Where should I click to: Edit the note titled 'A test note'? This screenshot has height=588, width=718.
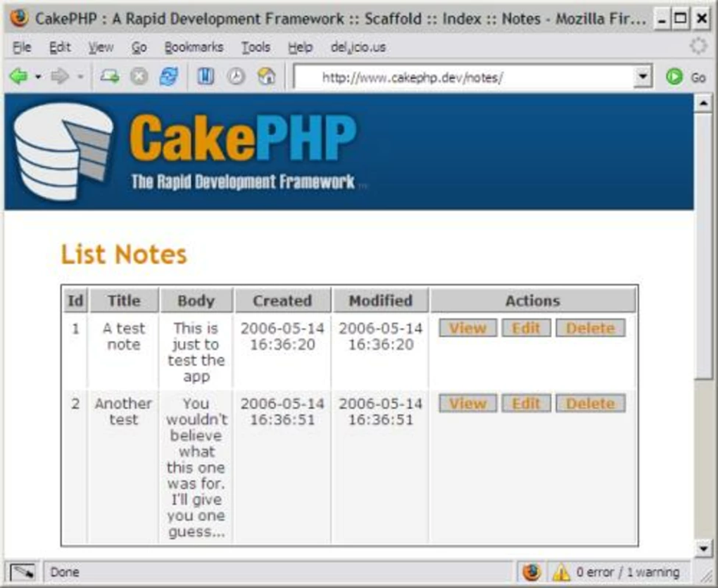coord(527,328)
